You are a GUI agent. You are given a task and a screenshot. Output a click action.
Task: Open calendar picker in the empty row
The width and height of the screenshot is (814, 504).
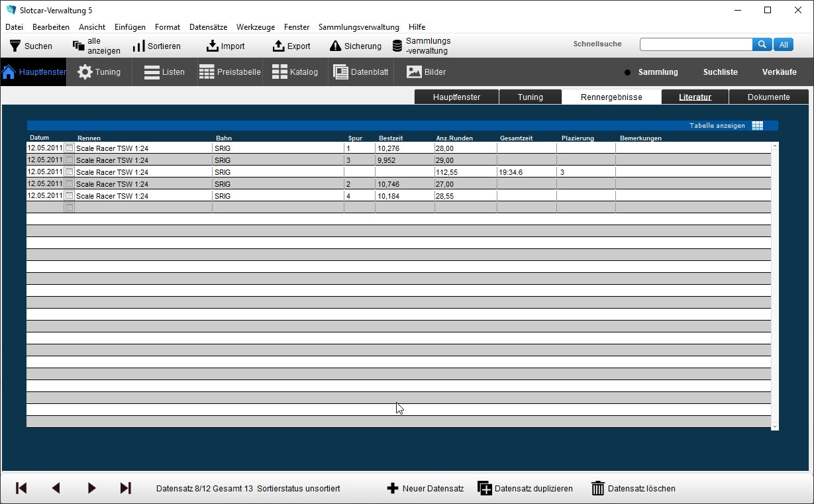[x=69, y=207]
